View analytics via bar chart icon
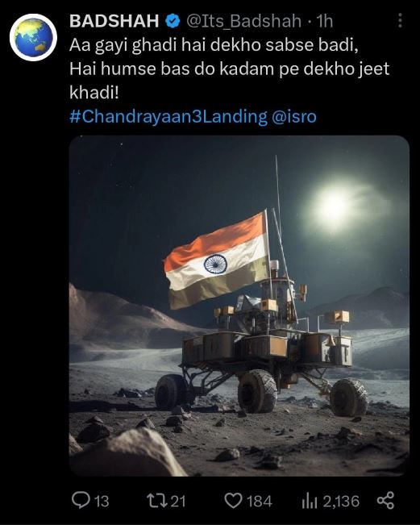 point(310,502)
